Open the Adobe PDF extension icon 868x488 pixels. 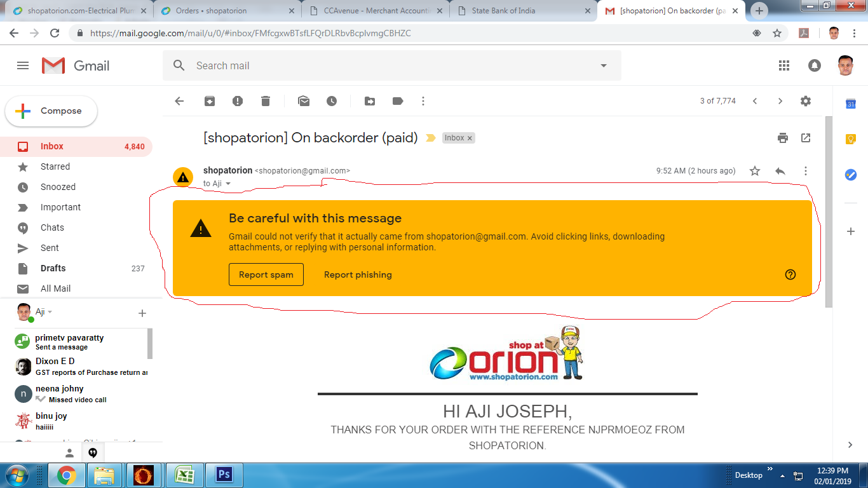[804, 33]
